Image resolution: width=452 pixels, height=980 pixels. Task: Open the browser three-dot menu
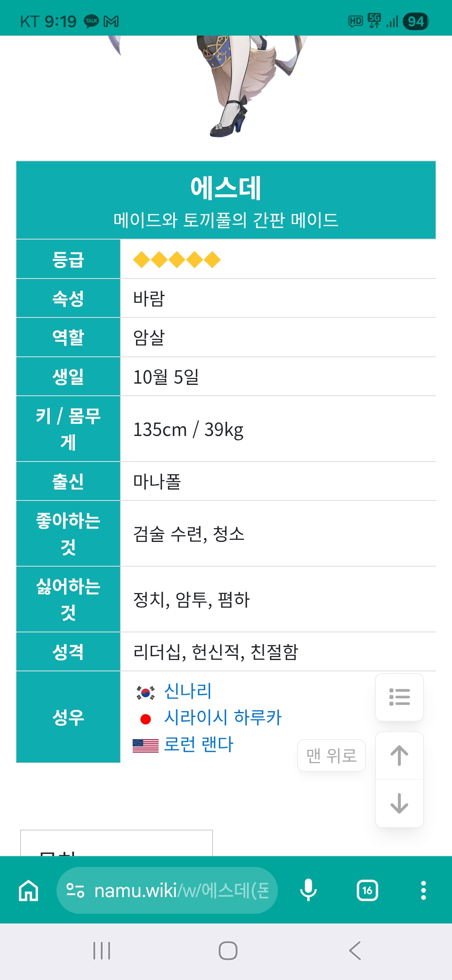pyautogui.click(x=423, y=890)
